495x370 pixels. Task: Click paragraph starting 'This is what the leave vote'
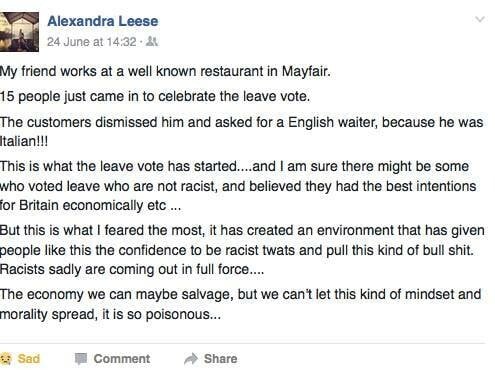(x=238, y=186)
